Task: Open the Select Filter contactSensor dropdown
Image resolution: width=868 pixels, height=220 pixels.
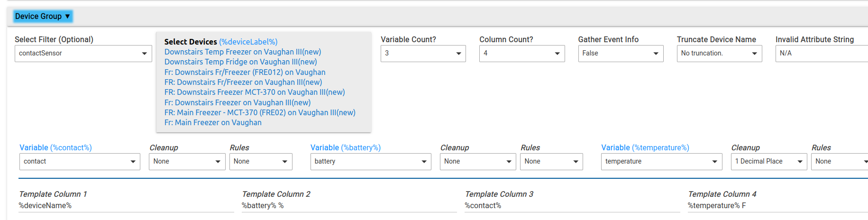Action: [x=83, y=54]
